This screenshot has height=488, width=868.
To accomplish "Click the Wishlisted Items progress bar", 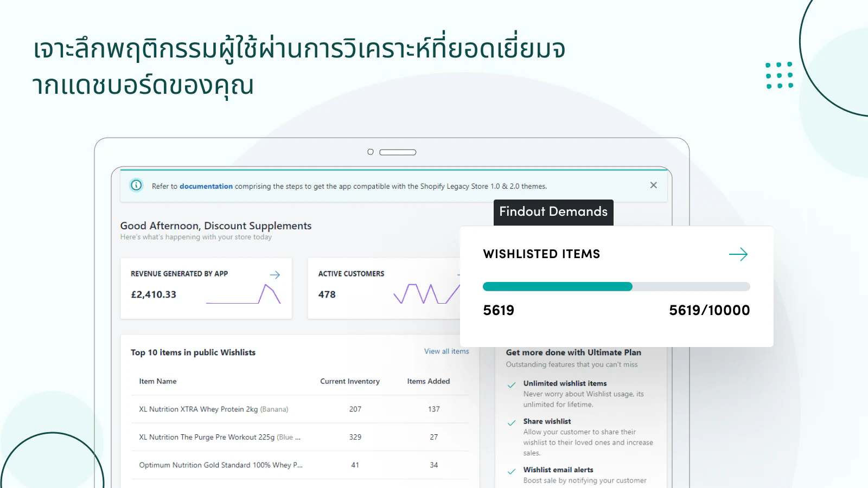I will coord(616,286).
